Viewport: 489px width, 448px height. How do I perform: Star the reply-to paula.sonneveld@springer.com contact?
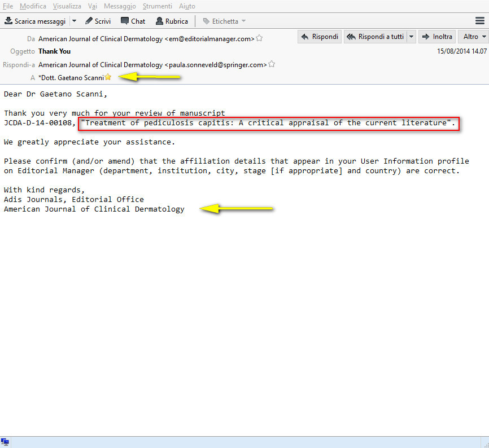coord(272,64)
